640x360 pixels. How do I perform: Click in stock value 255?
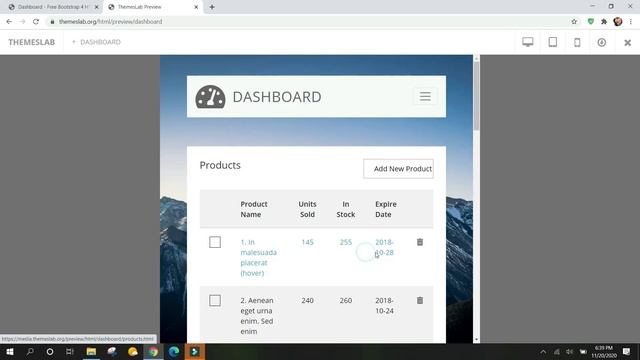pos(346,242)
